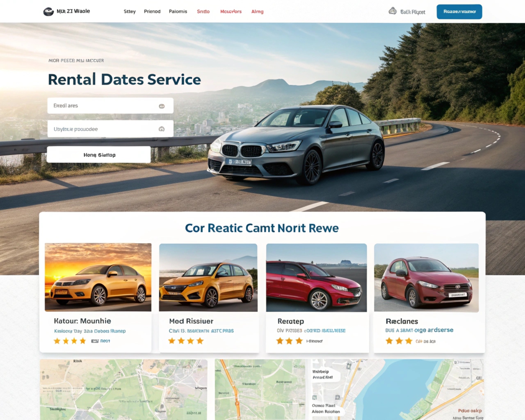Click the star rating under Katour Mounhie
Image resolution: width=525 pixels, height=420 pixels.
tap(70, 341)
